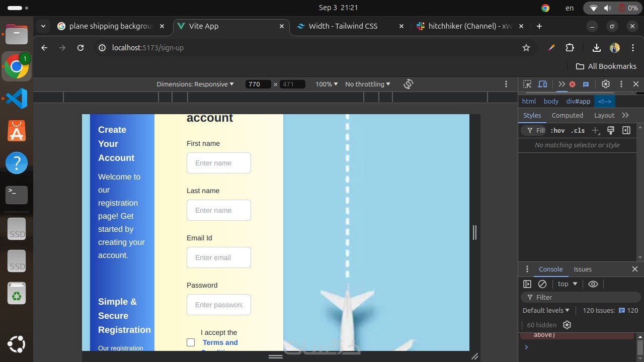Open the No throttling dropdown
Image resolution: width=644 pixels, height=362 pixels.
[x=368, y=84]
